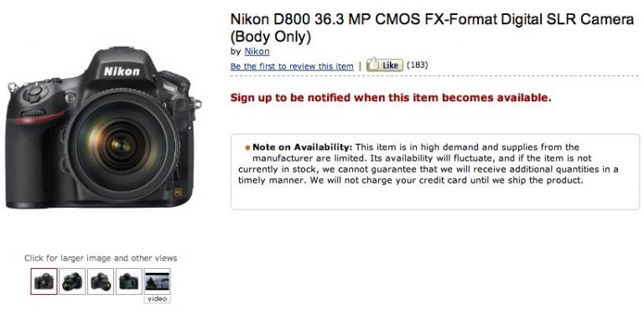644x309 pixels.
Task: Click the like count (183)
Action: point(418,64)
